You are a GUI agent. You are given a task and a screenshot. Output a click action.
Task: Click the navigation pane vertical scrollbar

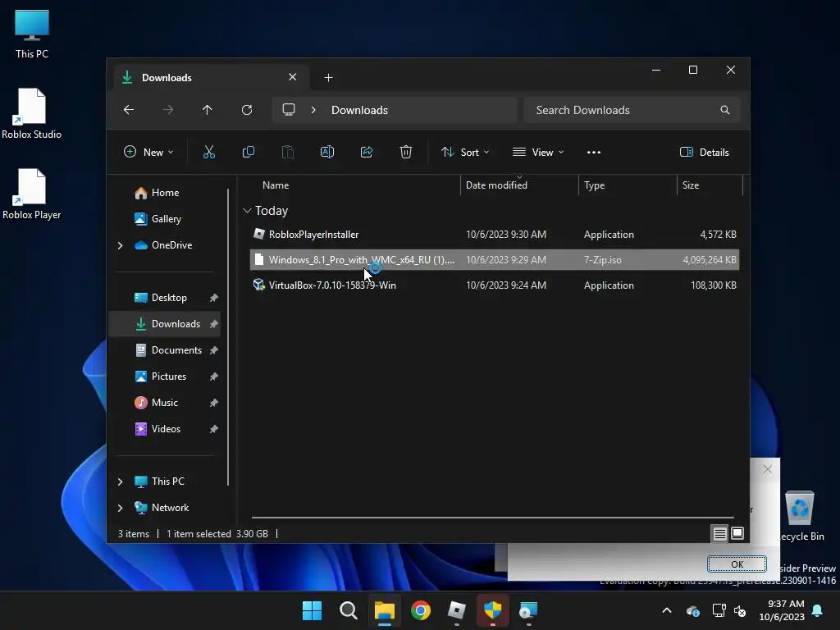coord(228,336)
